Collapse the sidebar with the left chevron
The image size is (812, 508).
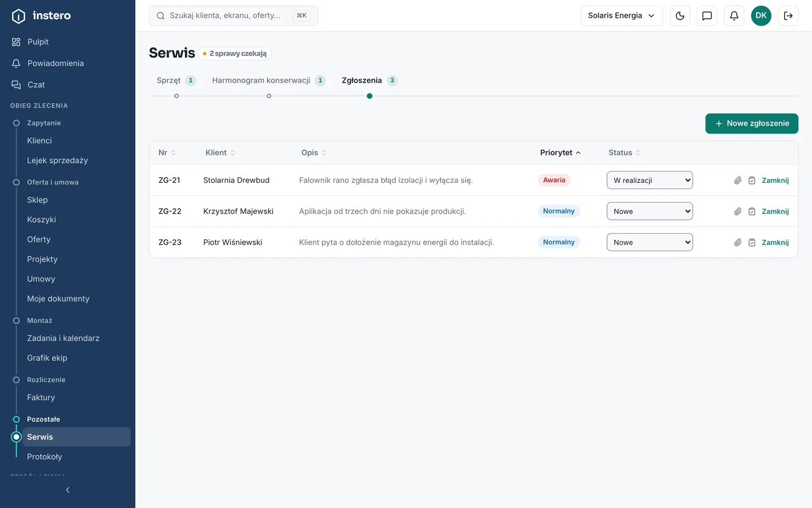67,490
